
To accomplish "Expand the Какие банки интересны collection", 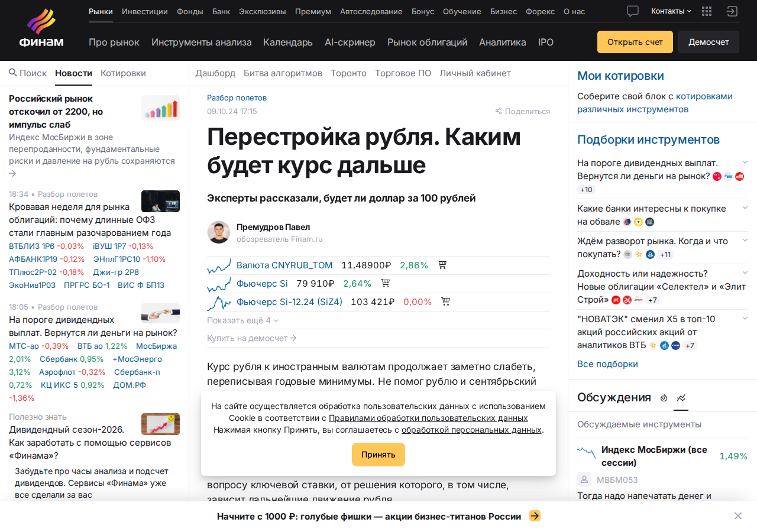I will click(745, 208).
